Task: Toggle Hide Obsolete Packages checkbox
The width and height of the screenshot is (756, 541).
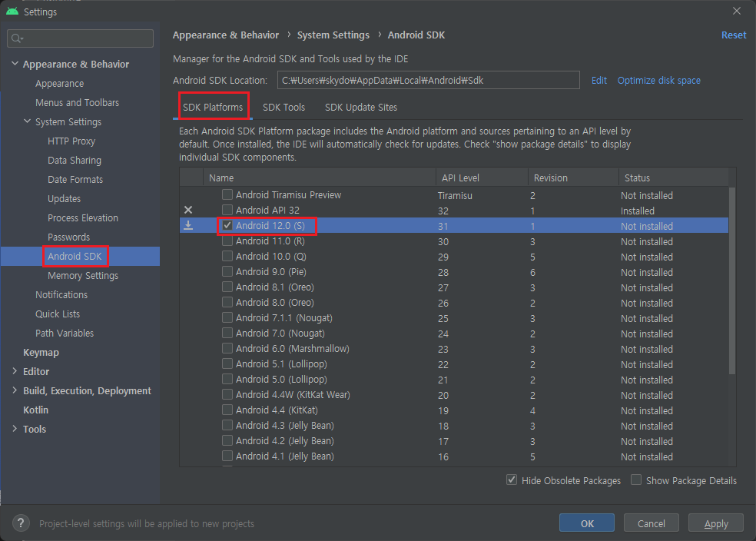Action: tap(512, 480)
